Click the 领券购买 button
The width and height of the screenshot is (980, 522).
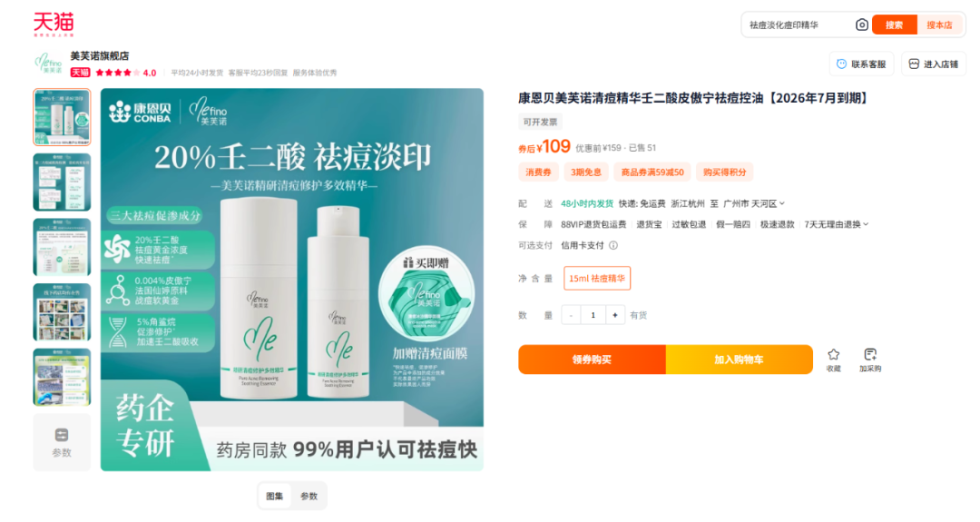[592, 359]
